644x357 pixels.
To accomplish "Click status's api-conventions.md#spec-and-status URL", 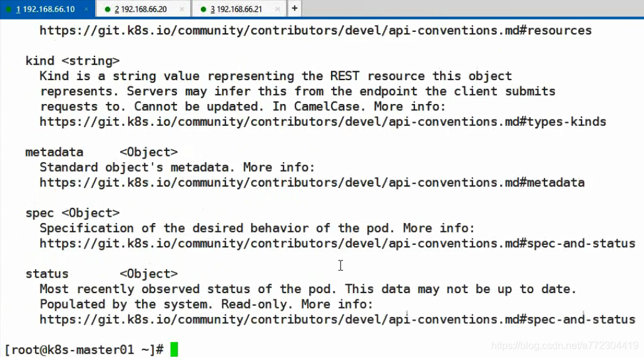I will coord(337,319).
